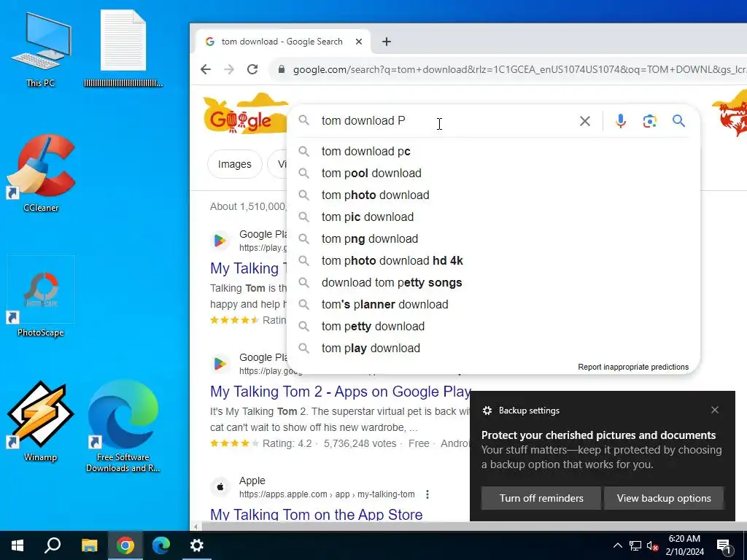The height and width of the screenshot is (560, 747).
Task: Open Free Software Downloads Edge shortcut
Action: tap(123, 426)
